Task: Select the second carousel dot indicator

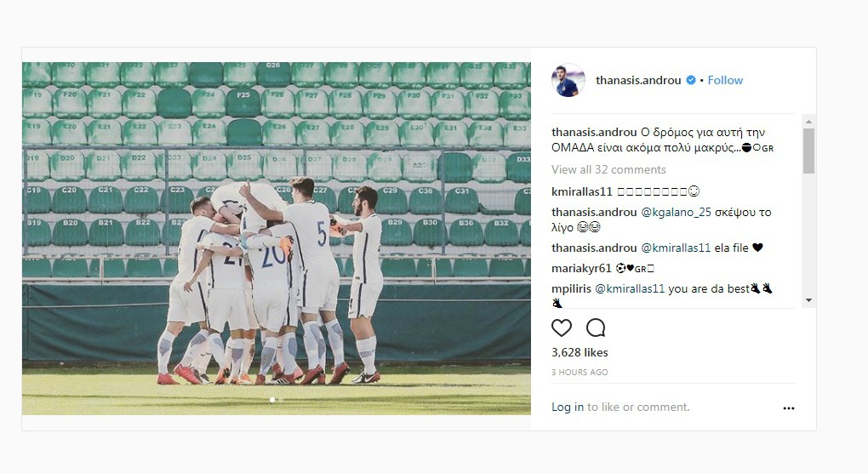Action: coord(281,400)
